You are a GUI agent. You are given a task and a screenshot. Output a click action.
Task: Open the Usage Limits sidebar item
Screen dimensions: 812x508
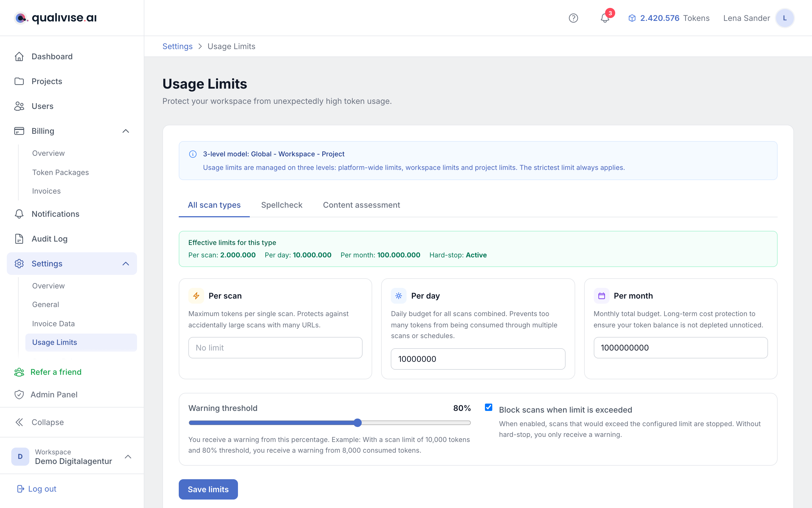[x=81, y=342]
